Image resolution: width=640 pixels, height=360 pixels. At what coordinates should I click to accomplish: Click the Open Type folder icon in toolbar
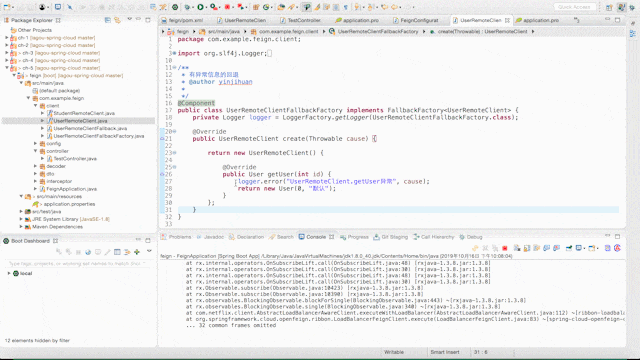(x=281, y=7)
